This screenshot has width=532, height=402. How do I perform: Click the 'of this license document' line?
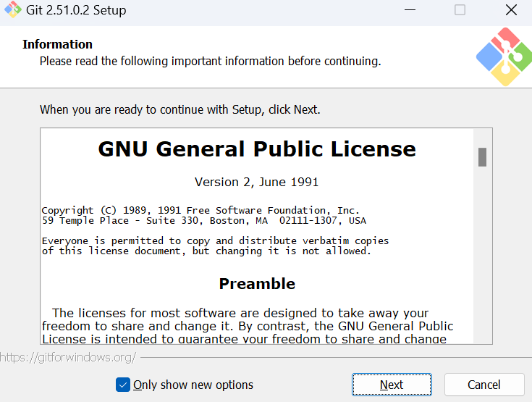(206, 251)
